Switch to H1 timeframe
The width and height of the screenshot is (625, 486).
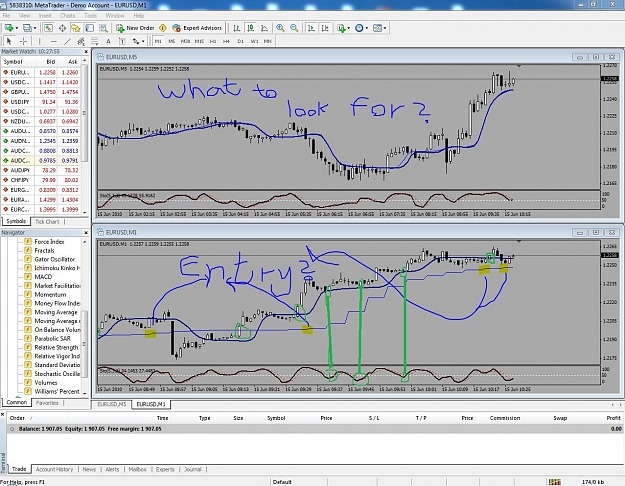(x=213, y=41)
